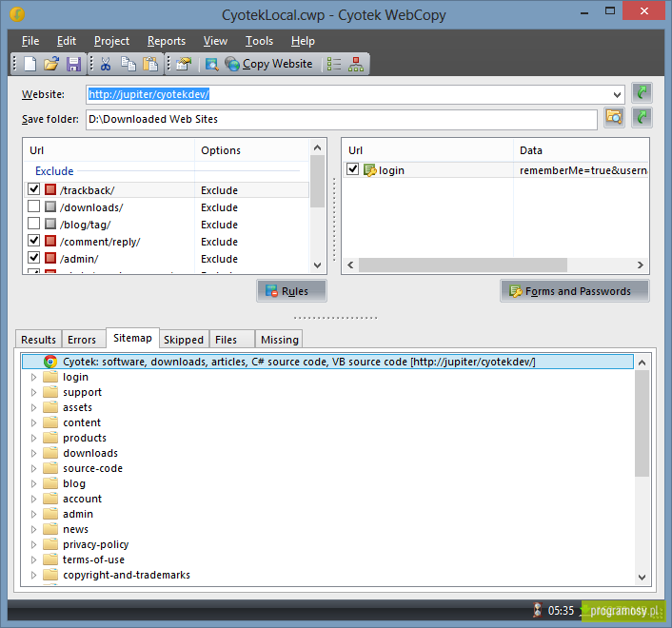Click the blog folder icon
This screenshot has height=628, width=672.
(x=50, y=482)
